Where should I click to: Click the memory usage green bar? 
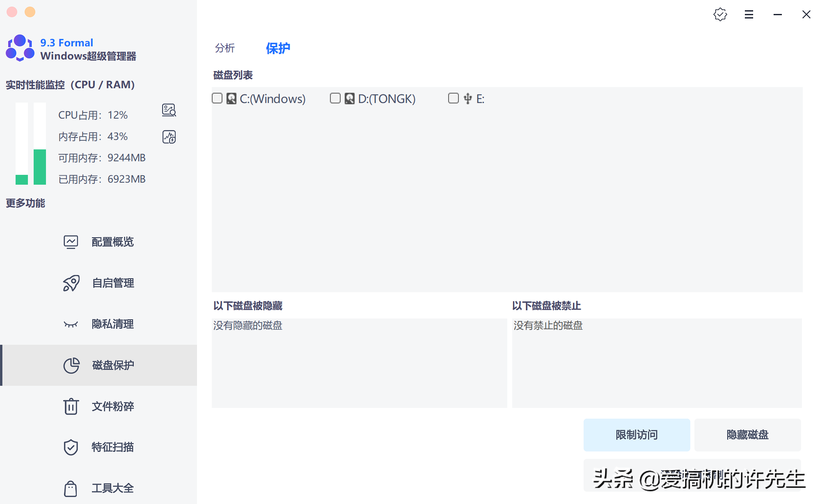pyautogui.click(x=40, y=167)
